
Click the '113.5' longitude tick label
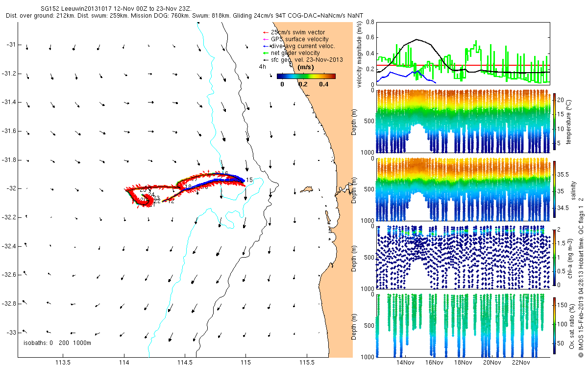pos(63,363)
